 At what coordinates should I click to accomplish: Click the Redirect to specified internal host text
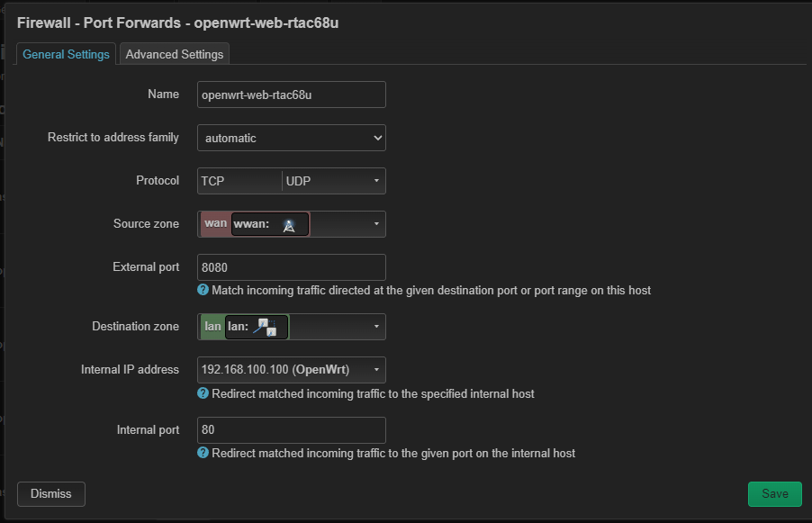373,393
